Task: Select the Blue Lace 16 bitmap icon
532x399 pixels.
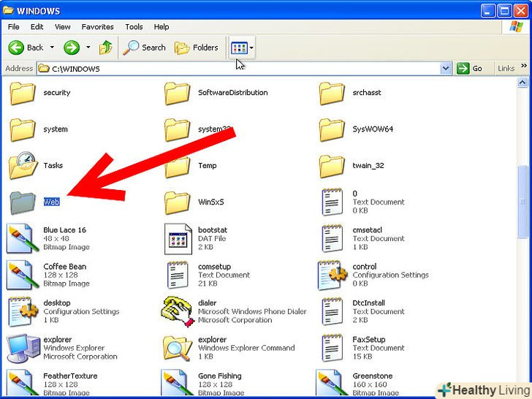Action: pyautogui.click(x=22, y=238)
